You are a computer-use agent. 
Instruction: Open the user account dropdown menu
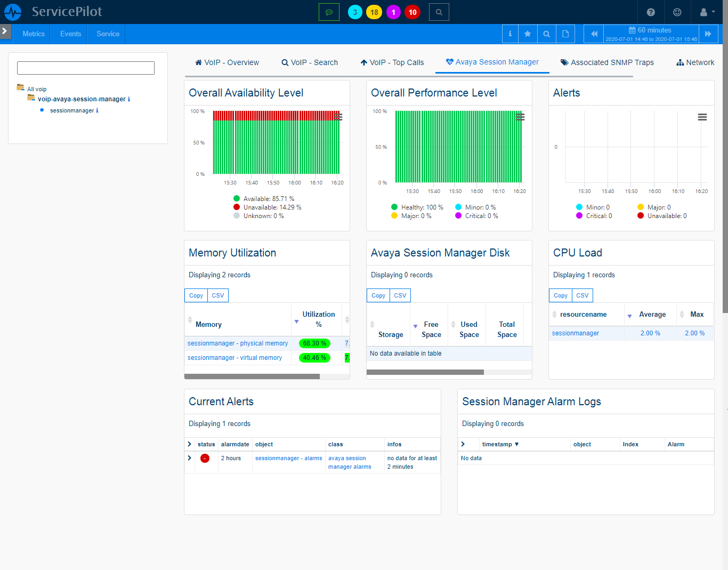pos(707,12)
